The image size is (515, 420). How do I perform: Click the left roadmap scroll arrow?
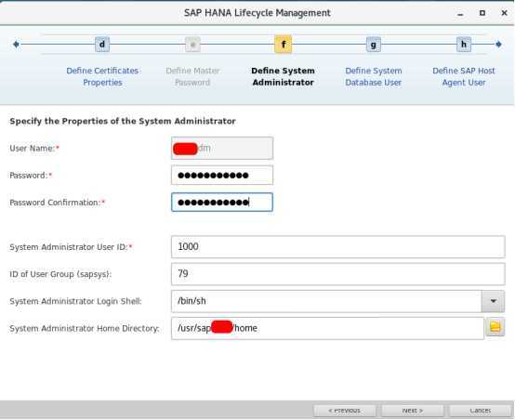(x=16, y=44)
